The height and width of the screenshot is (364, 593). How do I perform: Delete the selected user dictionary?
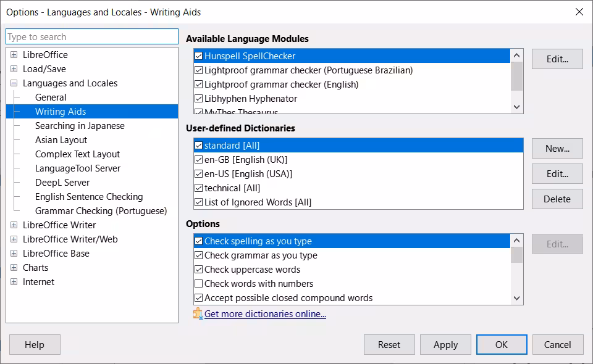[x=557, y=199]
